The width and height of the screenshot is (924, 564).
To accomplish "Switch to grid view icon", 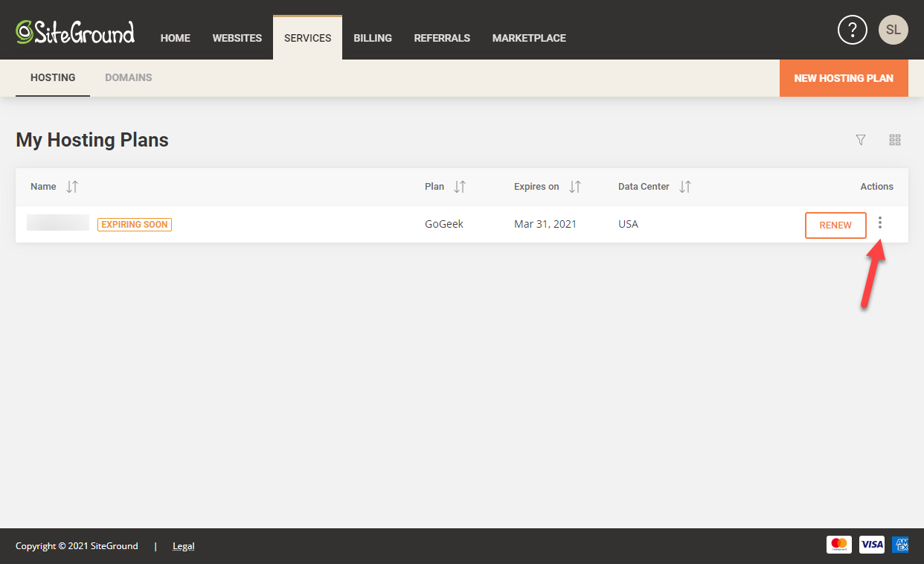I will pyautogui.click(x=895, y=140).
